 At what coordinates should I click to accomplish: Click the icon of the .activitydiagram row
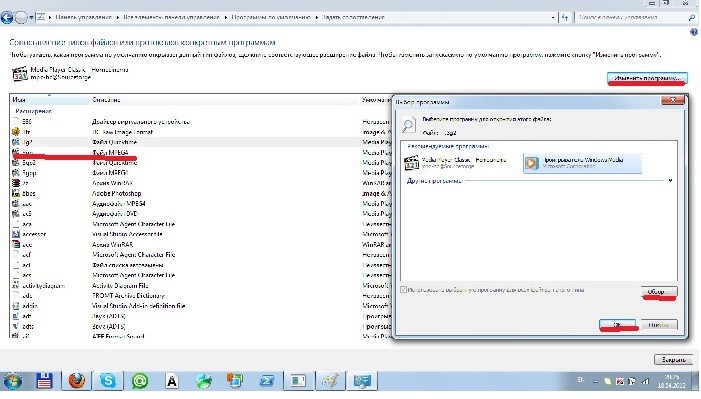[16, 286]
